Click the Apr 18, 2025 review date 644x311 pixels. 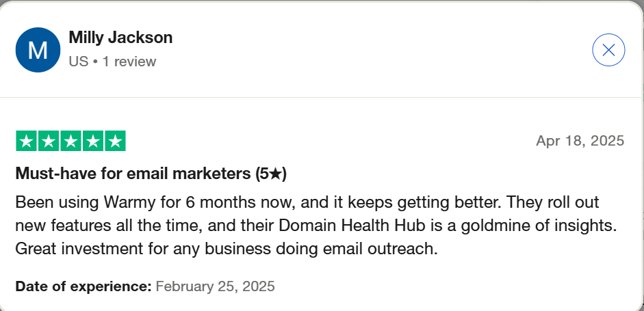[580, 141]
